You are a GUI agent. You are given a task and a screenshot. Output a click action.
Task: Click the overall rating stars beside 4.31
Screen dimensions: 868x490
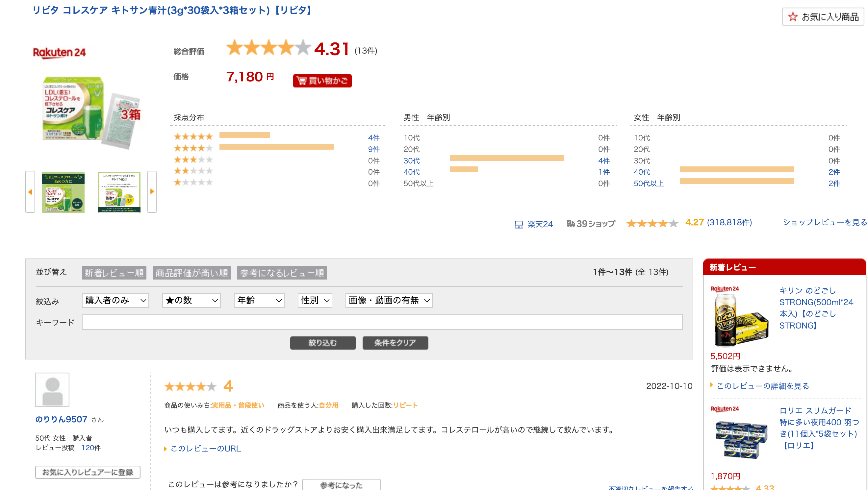pyautogui.click(x=268, y=47)
